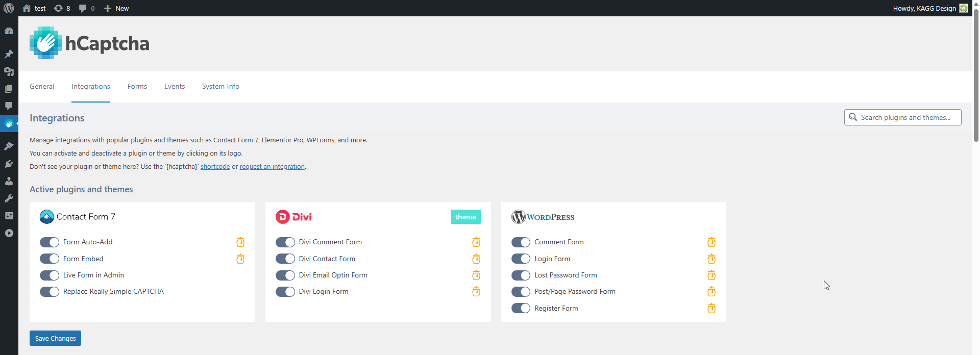Open the Users icon in the sidebar
This screenshot has width=980, height=355.
coord(9,181)
